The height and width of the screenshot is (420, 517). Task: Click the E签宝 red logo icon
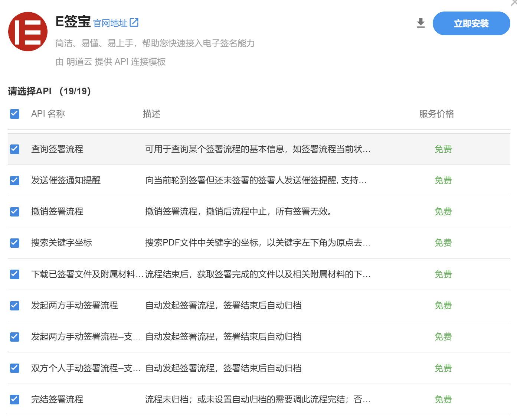pyautogui.click(x=28, y=32)
